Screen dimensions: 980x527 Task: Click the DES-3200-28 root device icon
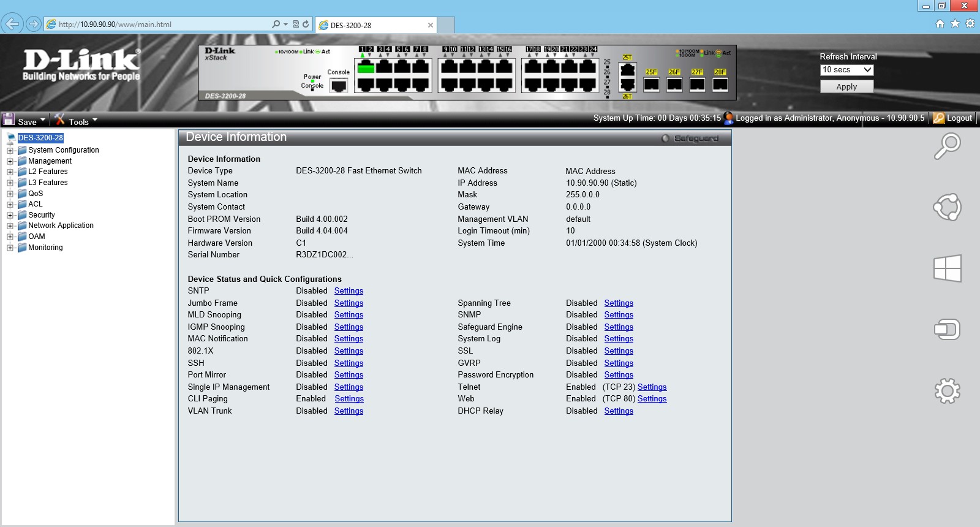(x=11, y=138)
